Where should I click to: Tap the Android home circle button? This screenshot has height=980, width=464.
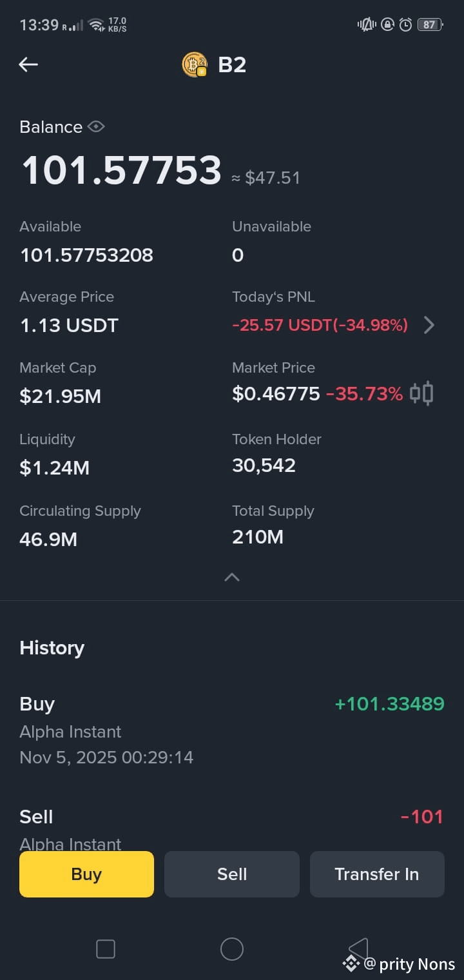pyautogui.click(x=232, y=949)
